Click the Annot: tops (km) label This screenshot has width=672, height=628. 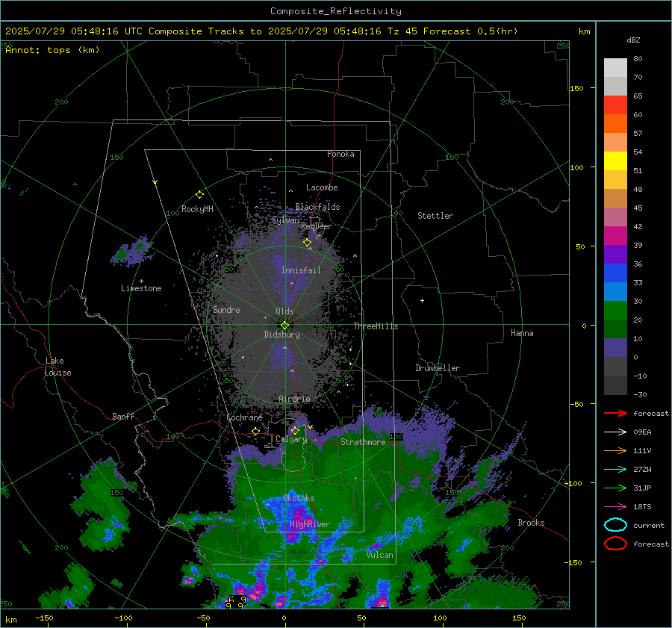pyautogui.click(x=52, y=50)
